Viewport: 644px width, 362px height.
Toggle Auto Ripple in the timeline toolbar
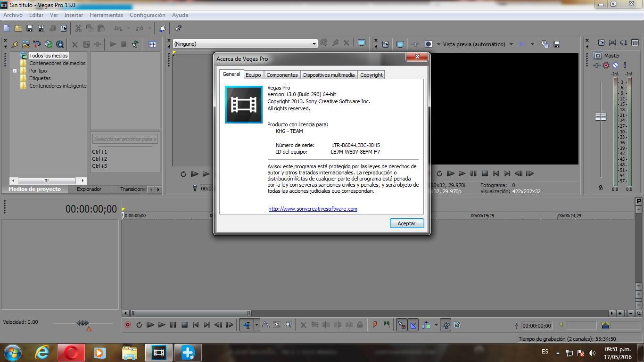426,325
